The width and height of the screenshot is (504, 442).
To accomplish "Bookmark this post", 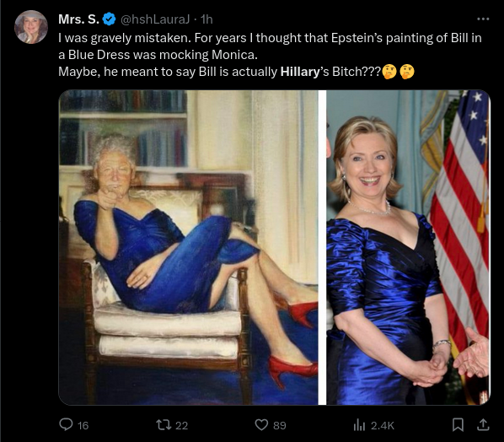I will (458, 425).
